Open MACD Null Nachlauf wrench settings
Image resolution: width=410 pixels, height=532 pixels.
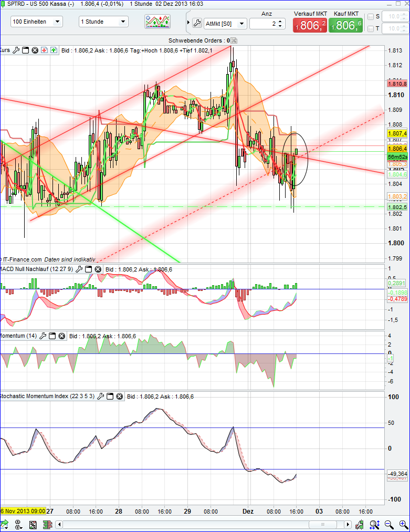[x=79, y=269]
